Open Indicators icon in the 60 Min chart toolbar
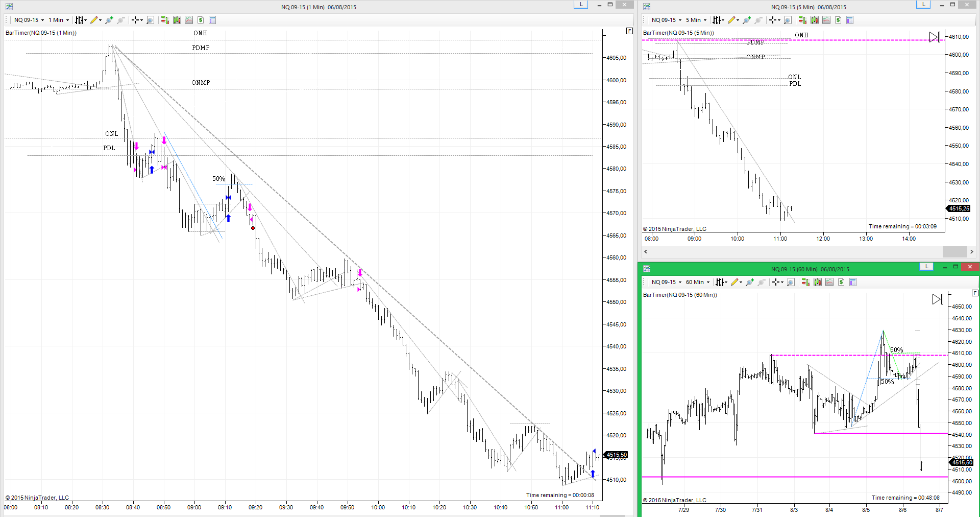The width and height of the screenshot is (980, 517). tap(829, 282)
